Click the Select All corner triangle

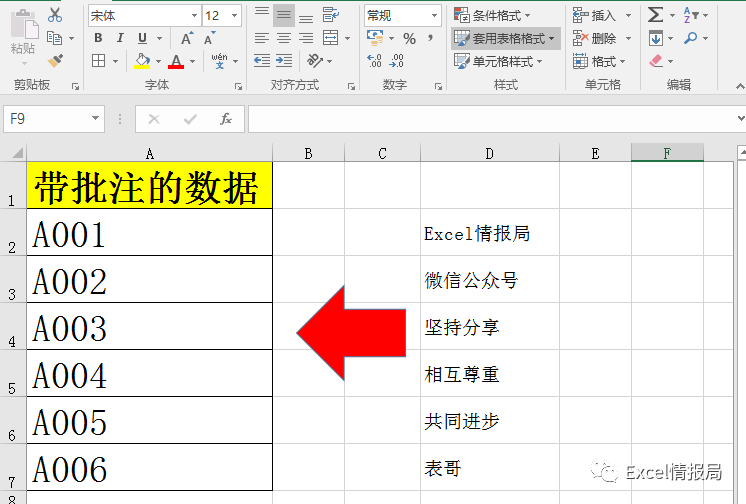click(x=18, y=153)
